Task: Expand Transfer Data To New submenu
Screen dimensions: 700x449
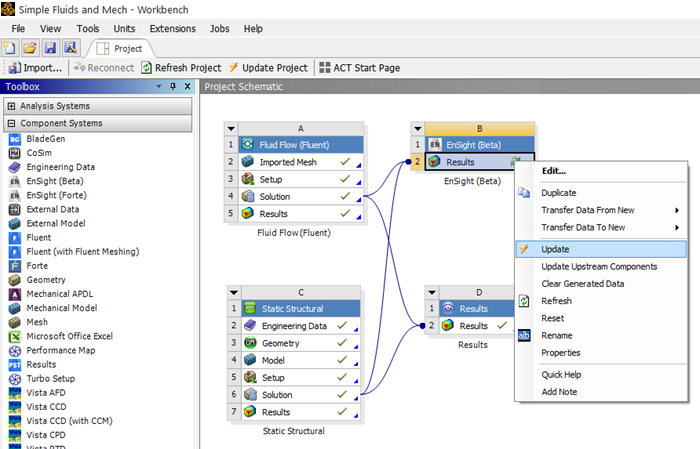Action: tap(601, 227)
